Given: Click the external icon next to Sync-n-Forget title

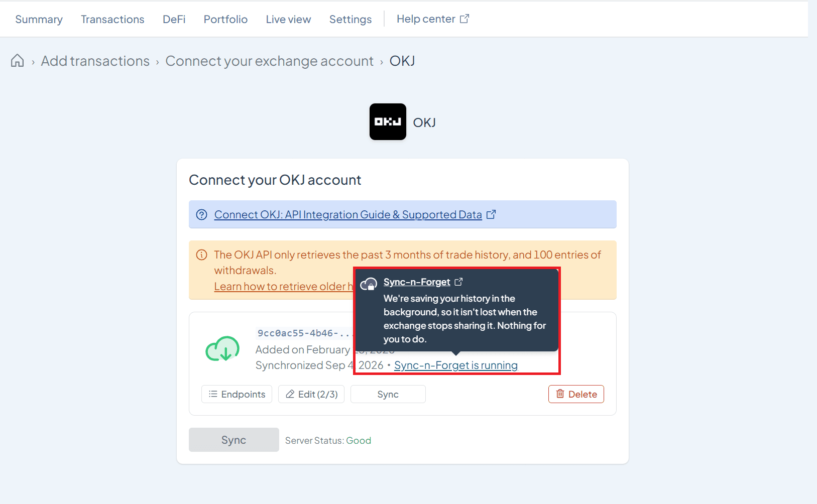Looking at the screenshot, I should [x=458, y=282].
